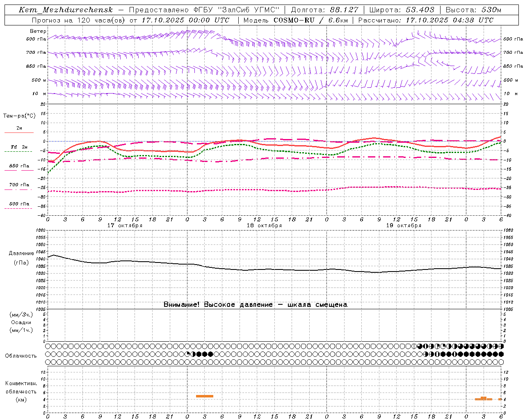Select the Тем-ра(°C) temperature panel label

(x=19, y=116)
